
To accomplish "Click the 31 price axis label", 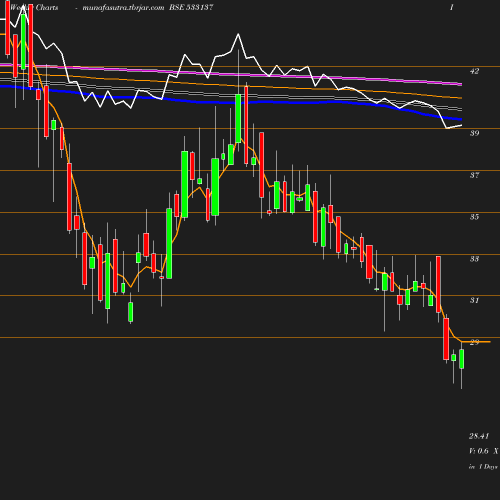I will (x=474, y=300).
